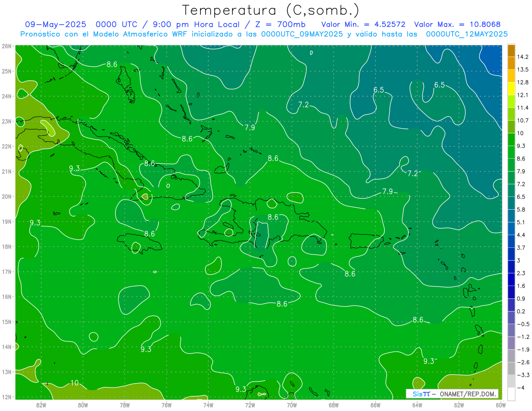Click the colorbar label "12.8"
Screen dimensions: 532x411
point(523,82)
